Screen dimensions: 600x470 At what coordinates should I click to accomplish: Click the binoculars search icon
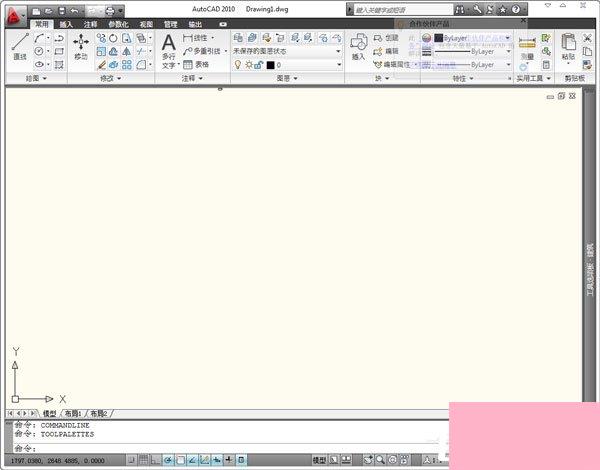(460, 10)
